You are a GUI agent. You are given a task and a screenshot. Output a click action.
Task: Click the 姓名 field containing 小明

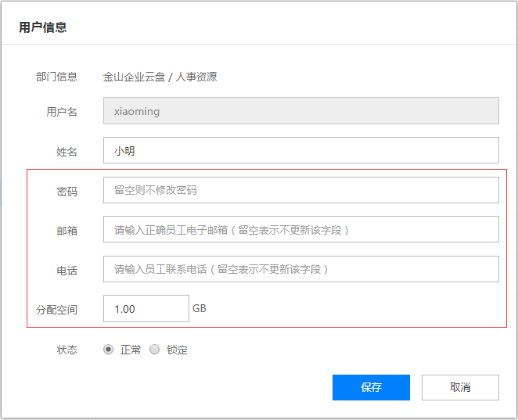300,151
